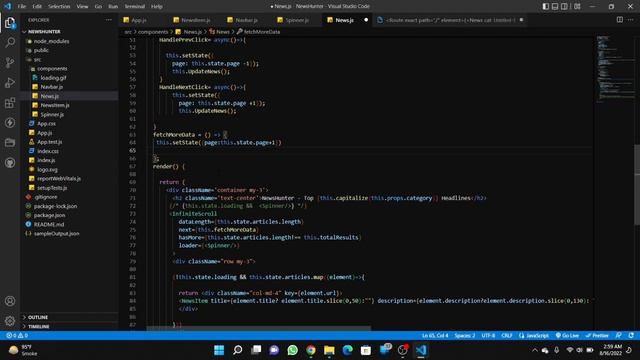Open the File menu
The image size is (640, 360).
(22, 6)
